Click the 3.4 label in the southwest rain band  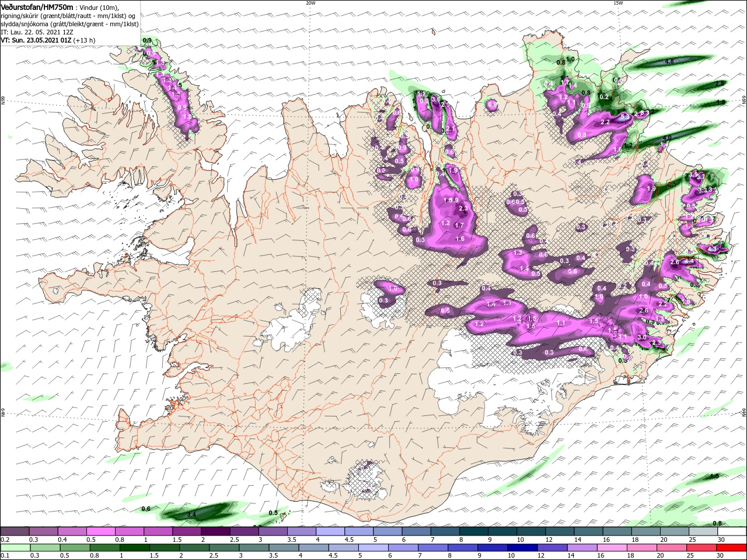pos(191,515)
